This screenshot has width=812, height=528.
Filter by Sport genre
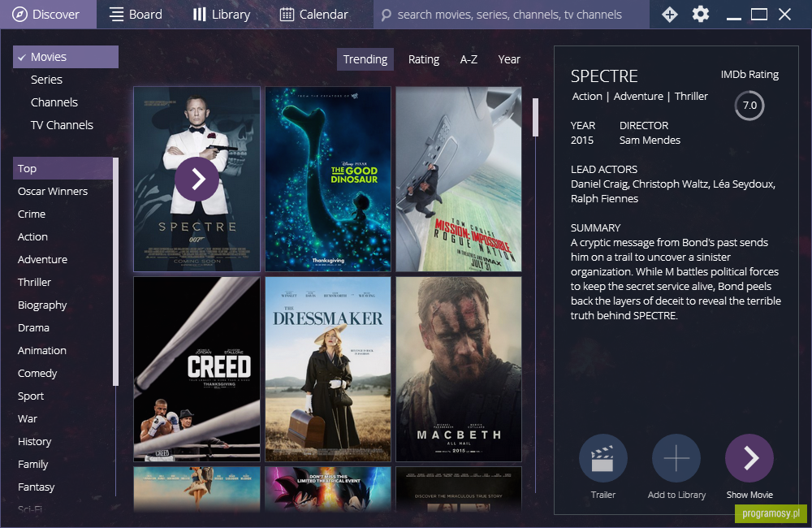(x=31, y=396)
